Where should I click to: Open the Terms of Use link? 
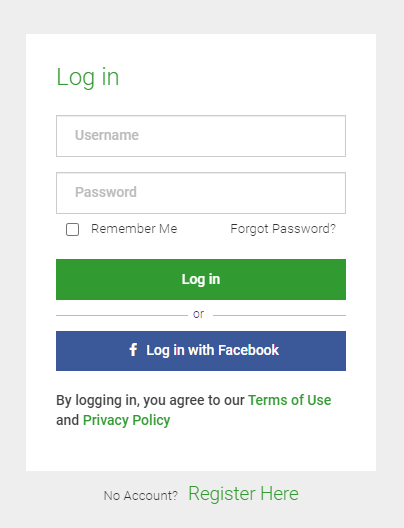(x=290, y=400)
